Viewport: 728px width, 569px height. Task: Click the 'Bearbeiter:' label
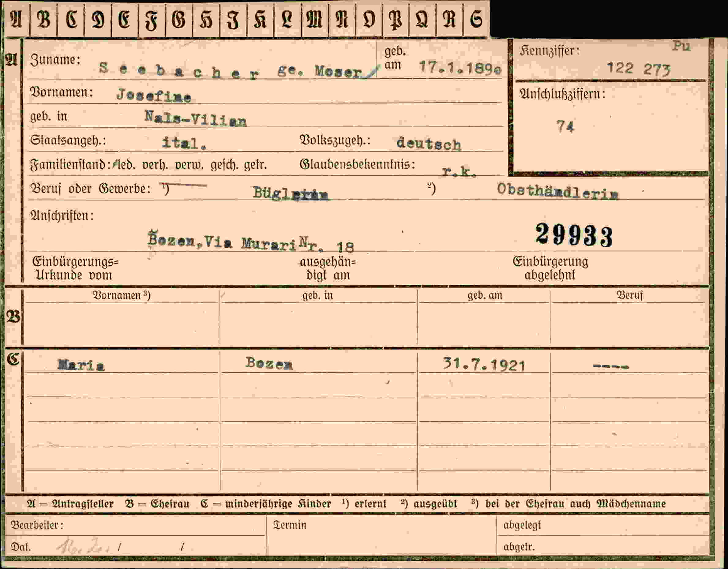click(x=37, y=525)
